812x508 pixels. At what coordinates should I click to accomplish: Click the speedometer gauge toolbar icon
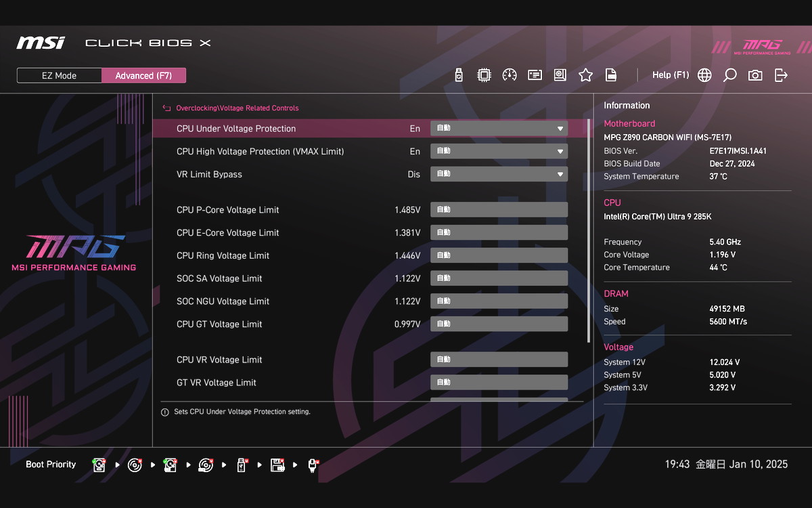(510, 75)
